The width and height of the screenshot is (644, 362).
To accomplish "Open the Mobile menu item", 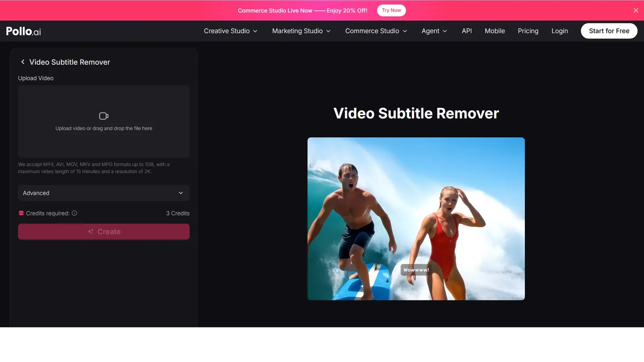I will 495,31.
